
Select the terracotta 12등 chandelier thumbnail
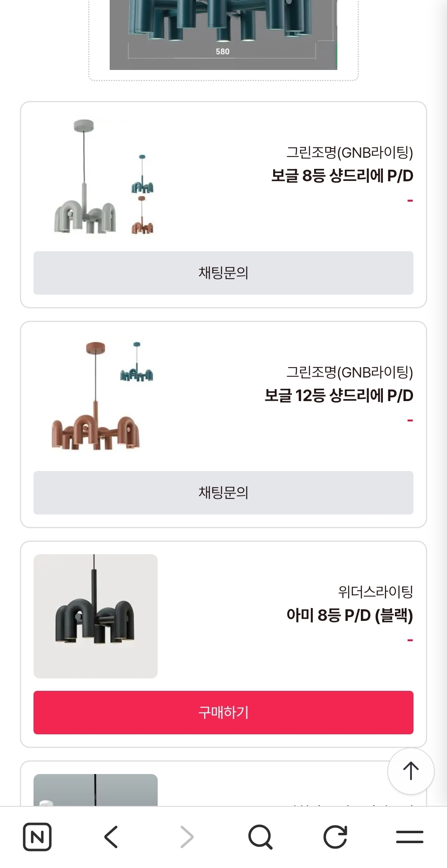pyautogui.click(x=96, y=397)
